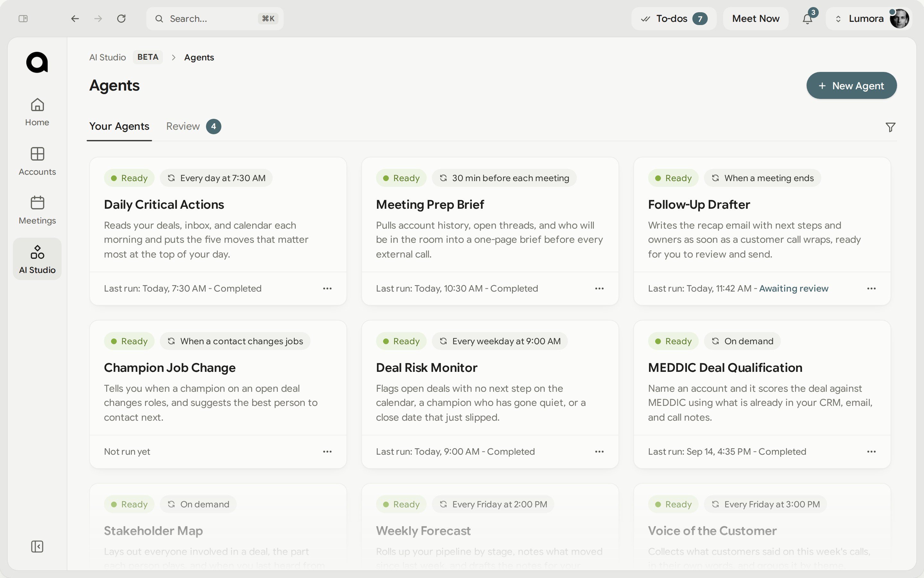Open the Lumora workspace switcher
This screenshot has height=578, width=924.
pos(860,18)
